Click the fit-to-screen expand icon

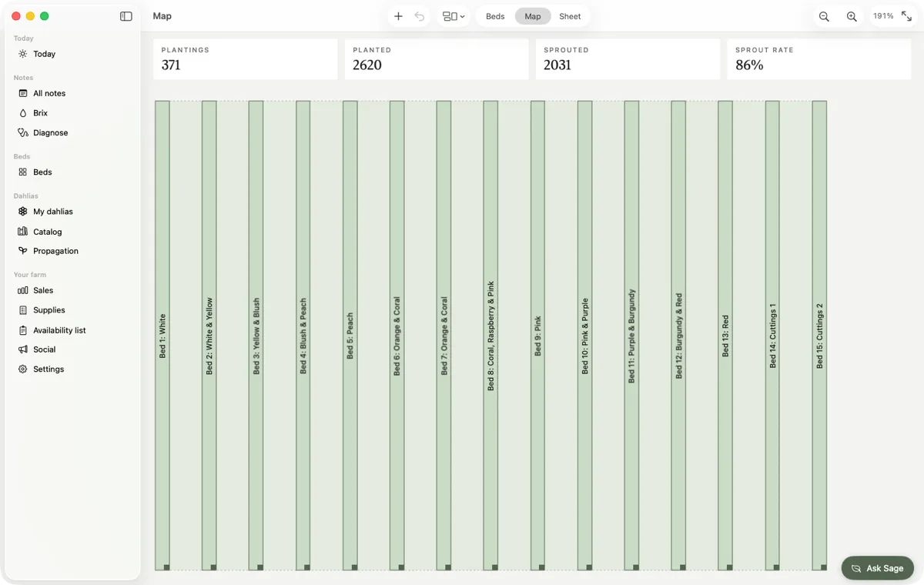coord(906,16)
